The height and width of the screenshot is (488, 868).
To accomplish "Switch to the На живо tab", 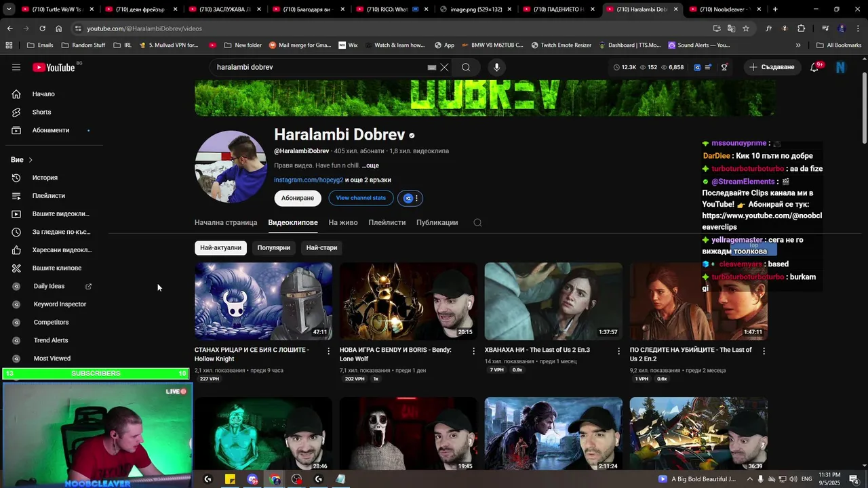I will tap(343, 222).
